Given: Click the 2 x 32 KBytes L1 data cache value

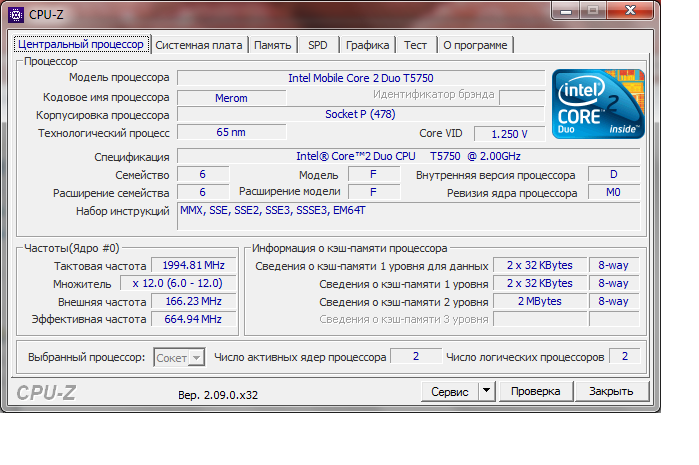Looking at the screenshot, I should coord(540,265).
